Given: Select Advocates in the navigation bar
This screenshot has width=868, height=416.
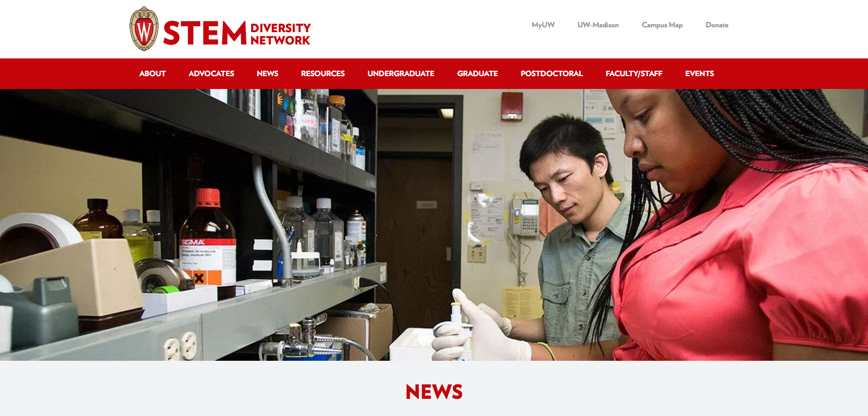Looking at the screenshot, I should pos(211,73).
